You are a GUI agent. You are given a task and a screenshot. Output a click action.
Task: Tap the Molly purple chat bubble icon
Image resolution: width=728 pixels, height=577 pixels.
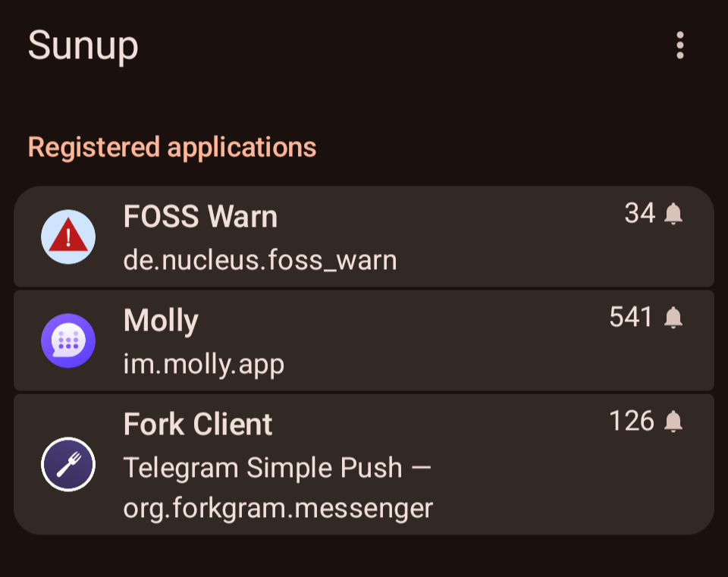click(68, 340)
